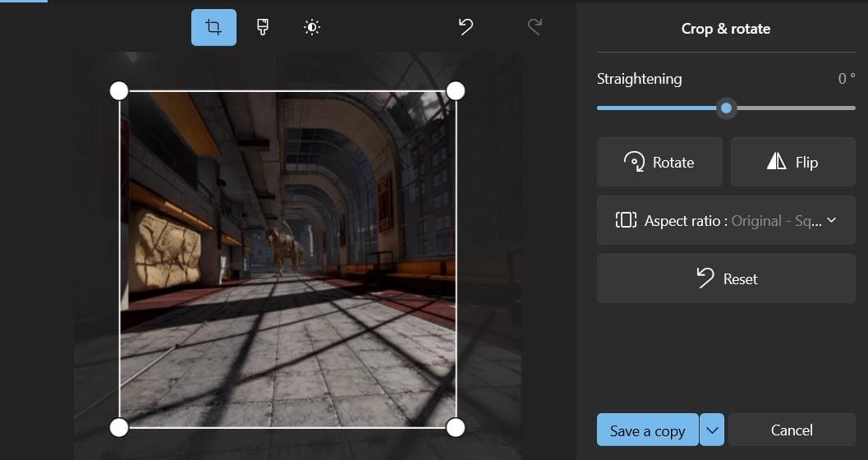
Task: Click the bottom-left crop corner handle
Action: tap(119, 427)
